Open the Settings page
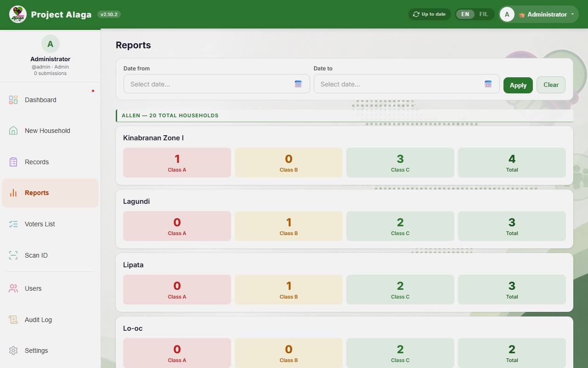Screen dimensions: 588x368 [51, 351]
